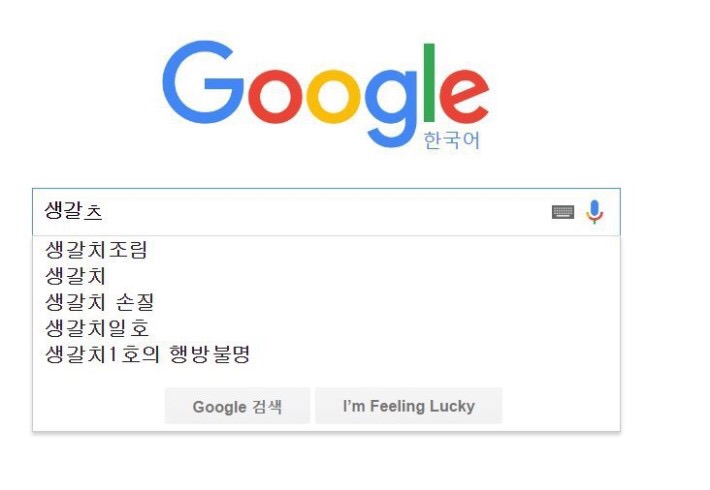This screenshot has width=710, height=490.
Task: Start voice search with the microphone icon
Action: point(595,212)
